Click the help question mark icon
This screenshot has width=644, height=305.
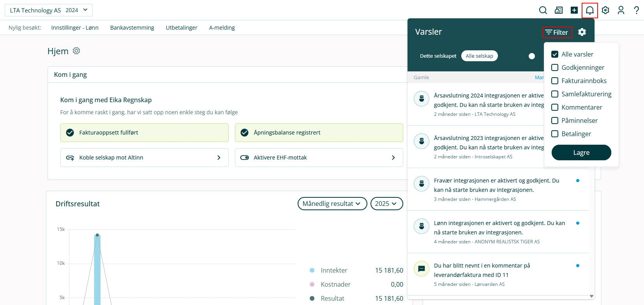636,10
